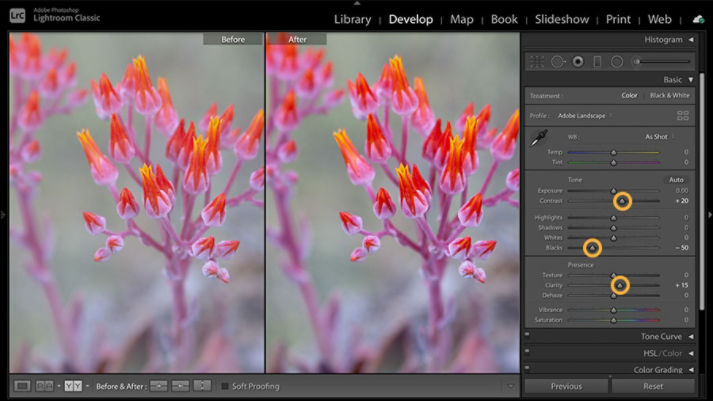
Task: Switch to Loupe view in toolbar
Action: click(x=22, y=386)
